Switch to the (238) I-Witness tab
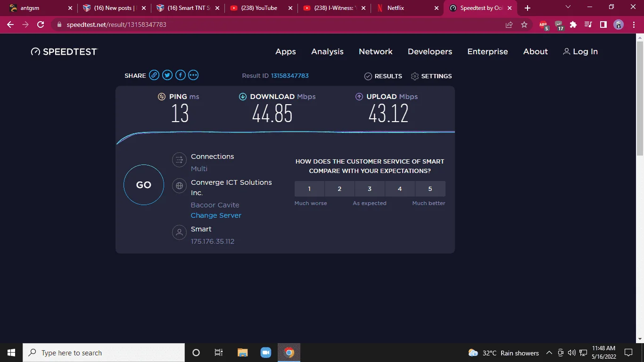 coord(335,8)
